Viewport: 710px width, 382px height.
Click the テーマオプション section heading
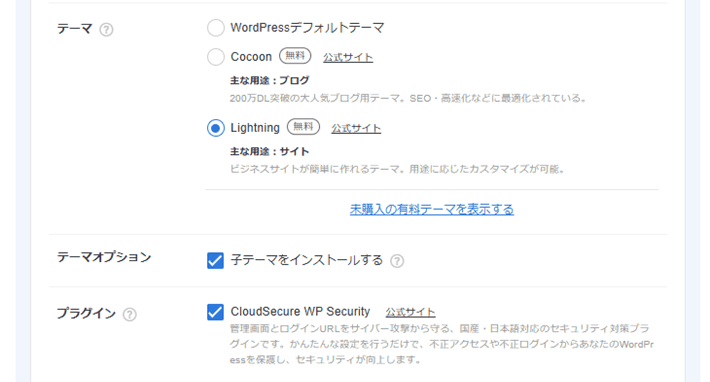tap(104, 258)
